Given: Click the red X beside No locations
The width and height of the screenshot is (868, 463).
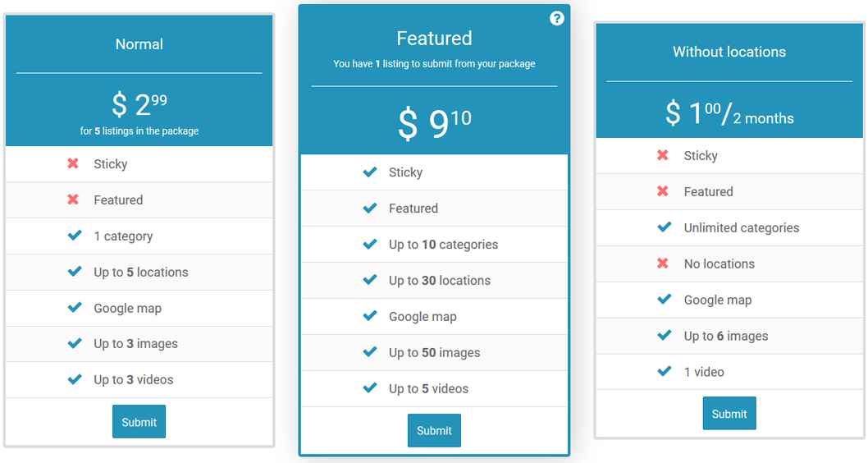Looking at the screenshot, I should point(664,264).
